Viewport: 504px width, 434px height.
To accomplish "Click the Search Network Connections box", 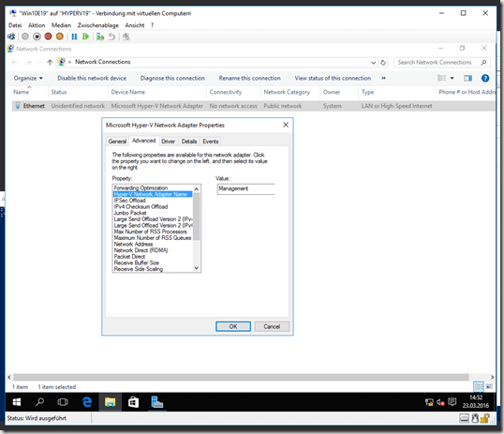I will 442,63.
